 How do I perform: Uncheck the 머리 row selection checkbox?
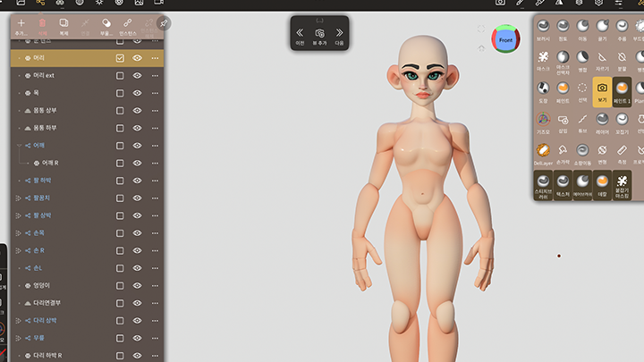click(120, 58)
